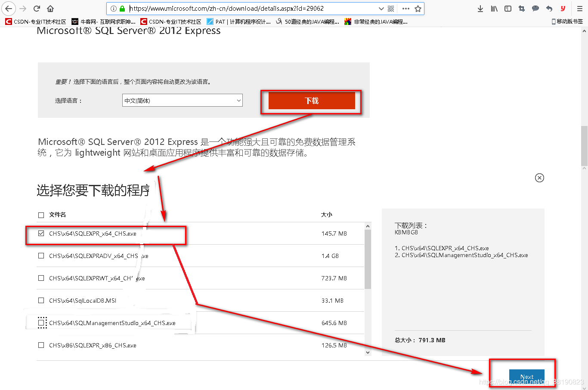Reload the current page
588x390 pixels.
click(x=37, y=9)
